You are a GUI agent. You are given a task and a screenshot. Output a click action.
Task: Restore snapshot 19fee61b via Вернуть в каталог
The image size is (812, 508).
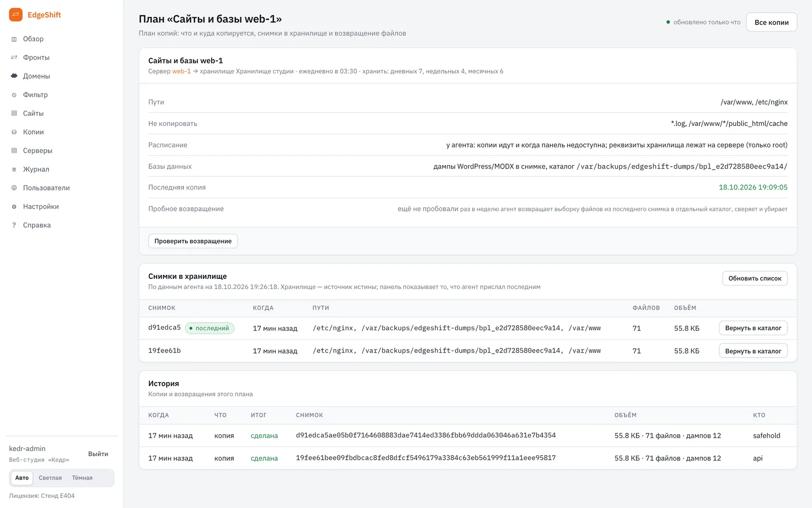753,351
